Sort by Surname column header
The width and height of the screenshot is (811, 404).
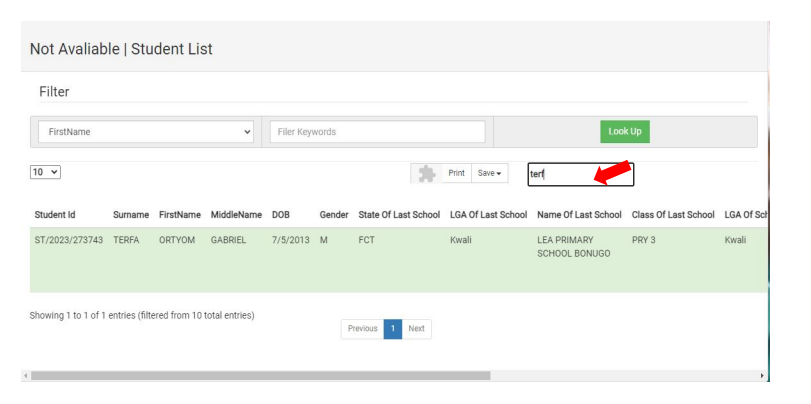click(x=131, y=215)
